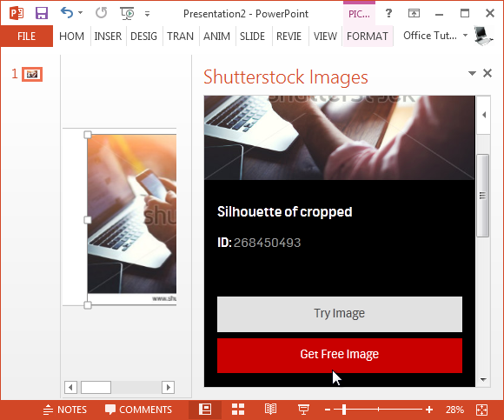This screenshot has width=504, height=420.
Task: Click the Save icon in quick access toolbar
Action: [42, 14]
